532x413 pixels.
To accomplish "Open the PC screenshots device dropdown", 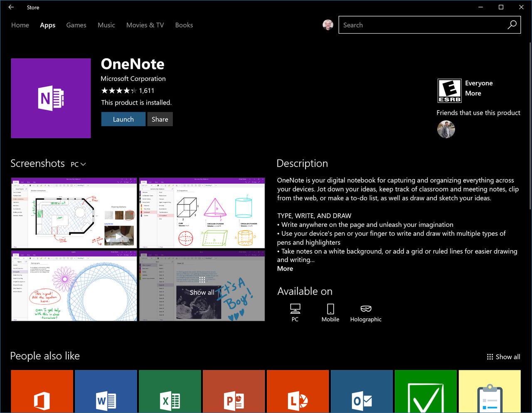I will 78,164.
